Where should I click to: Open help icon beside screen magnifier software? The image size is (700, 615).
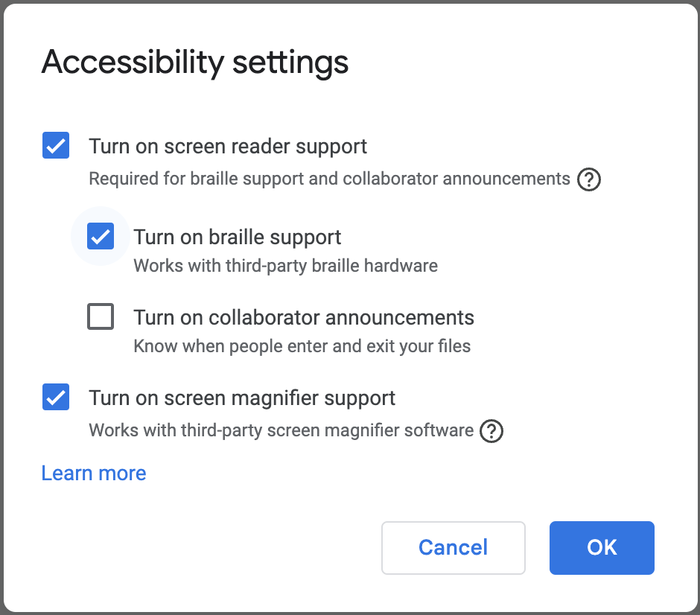click(491, 431)
